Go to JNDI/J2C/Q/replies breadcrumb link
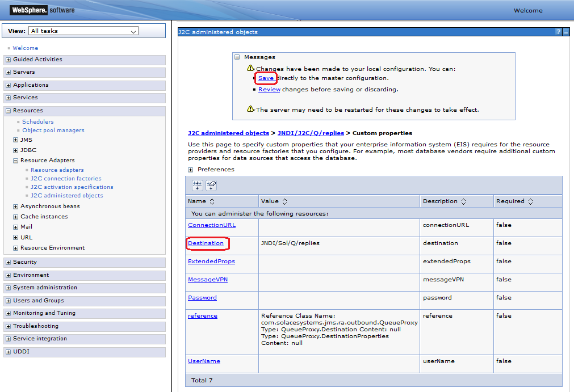Viewport: 574px width, 392px height. coord(311,133)
